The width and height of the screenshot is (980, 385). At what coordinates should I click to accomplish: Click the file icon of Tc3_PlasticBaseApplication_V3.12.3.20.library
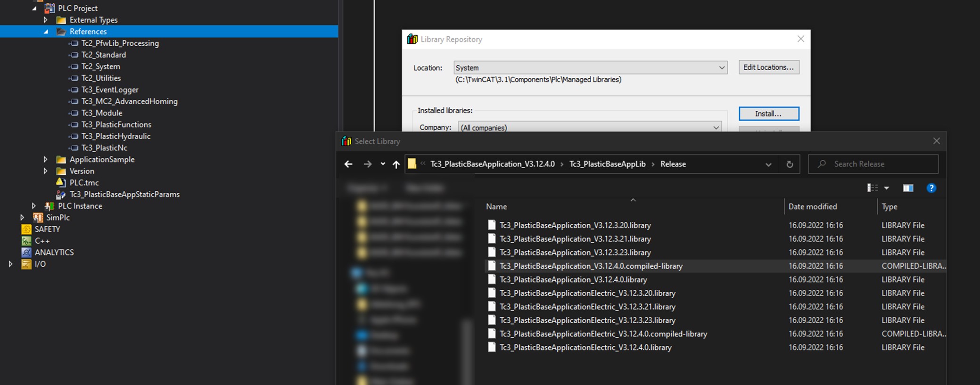492,225
